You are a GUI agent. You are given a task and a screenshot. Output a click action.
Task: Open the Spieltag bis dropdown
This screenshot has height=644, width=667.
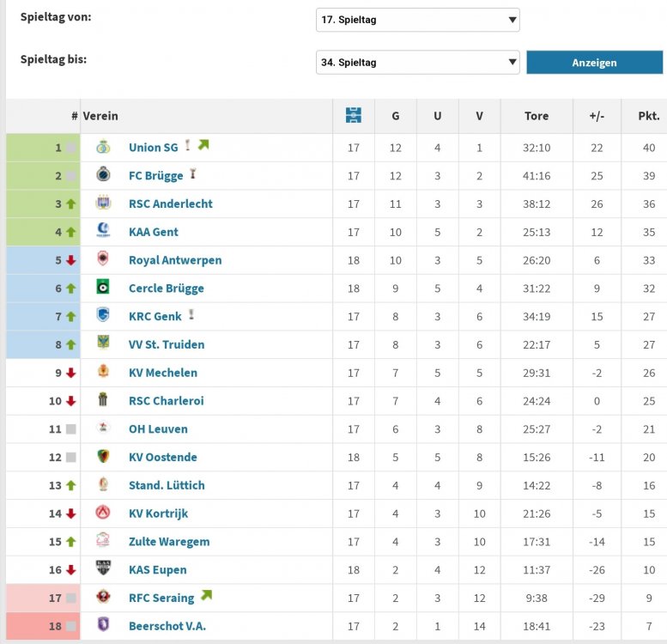click(418, 63)
